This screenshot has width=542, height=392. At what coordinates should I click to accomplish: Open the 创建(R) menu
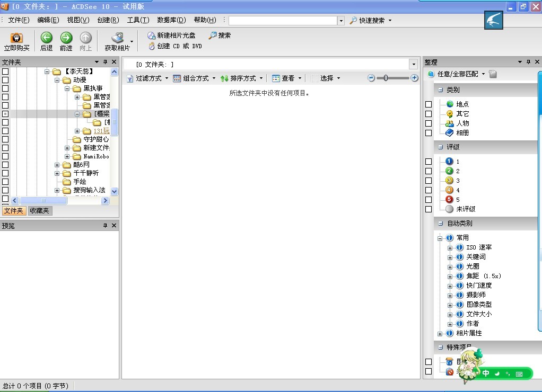coord(108,20)
